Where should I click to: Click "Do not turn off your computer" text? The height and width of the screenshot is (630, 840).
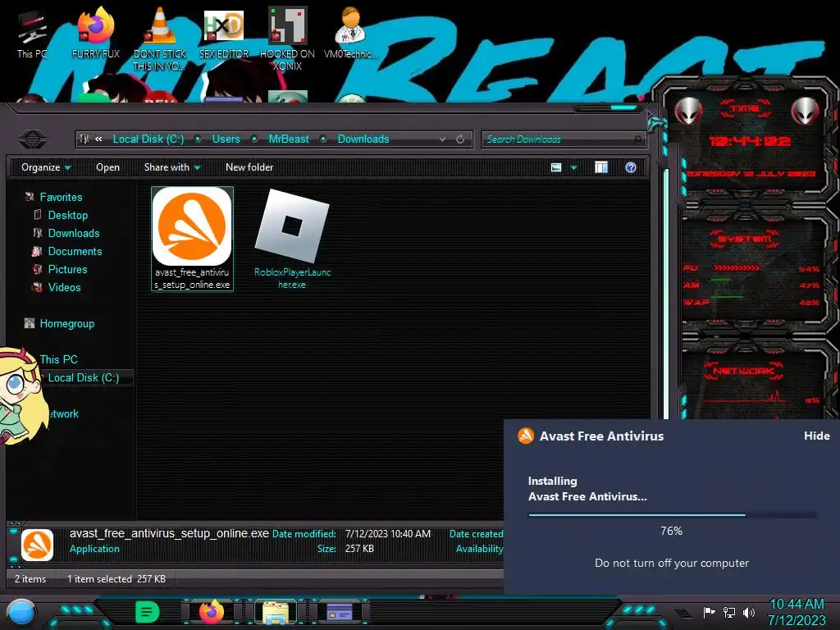pyautogui.click(x=672, y=563)
